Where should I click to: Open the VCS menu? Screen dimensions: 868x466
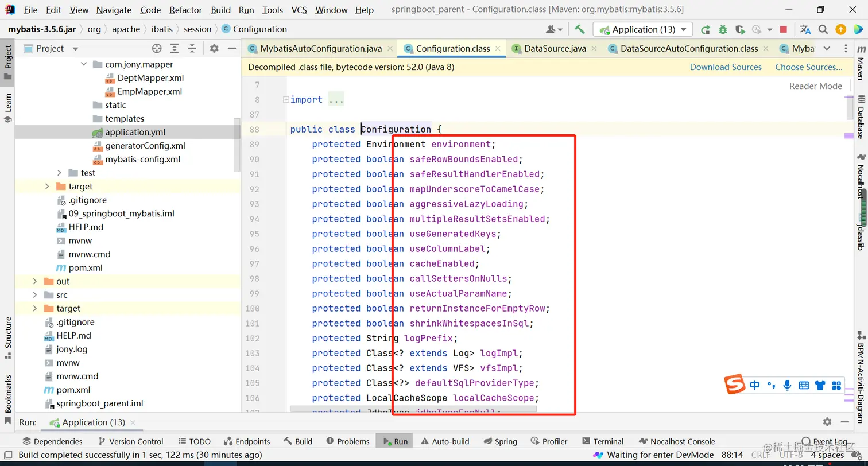coord(299,10)
